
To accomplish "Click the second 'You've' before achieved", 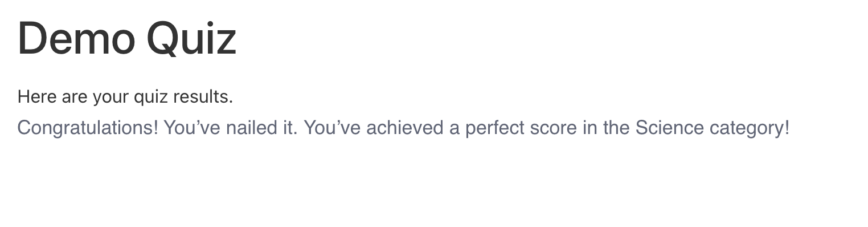I will [332, 128].
